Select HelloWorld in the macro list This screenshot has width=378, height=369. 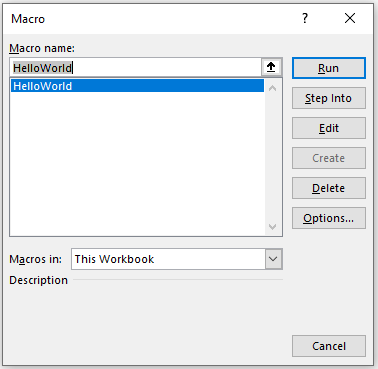(137, 86)
